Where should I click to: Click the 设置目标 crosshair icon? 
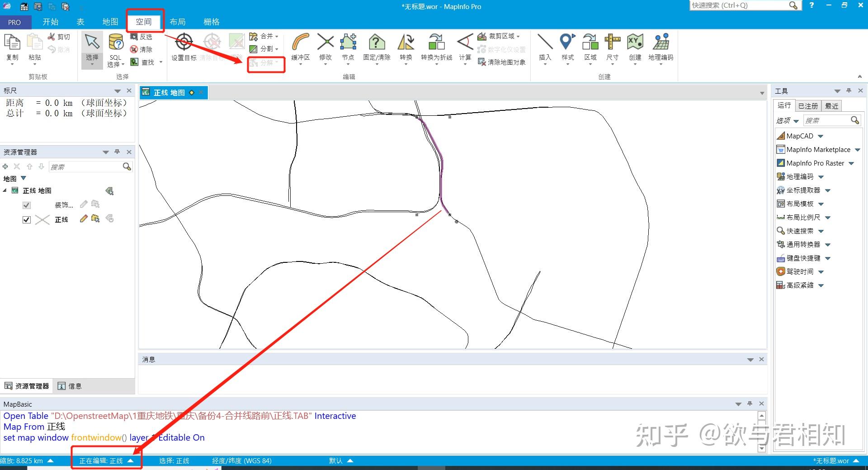pyautogui.click(x=184, y=42)
